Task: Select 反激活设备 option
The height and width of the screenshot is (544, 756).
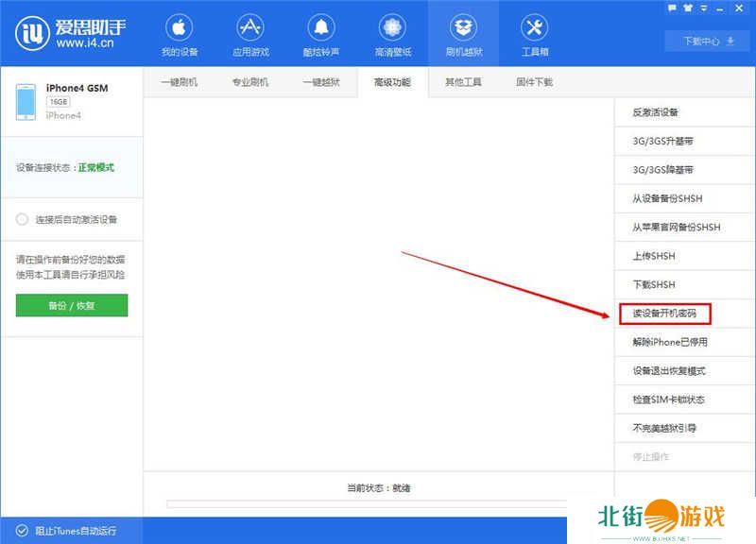Action: point(655,112)
